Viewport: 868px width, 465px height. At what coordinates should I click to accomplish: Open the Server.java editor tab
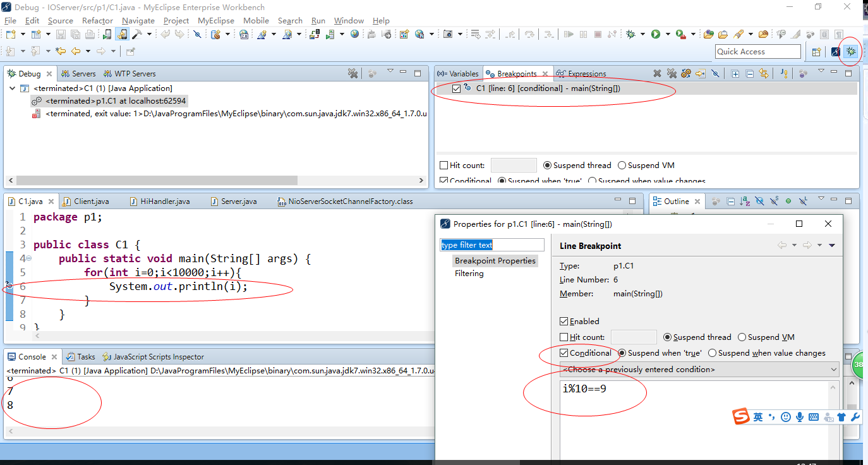click(x=234, y=202)
